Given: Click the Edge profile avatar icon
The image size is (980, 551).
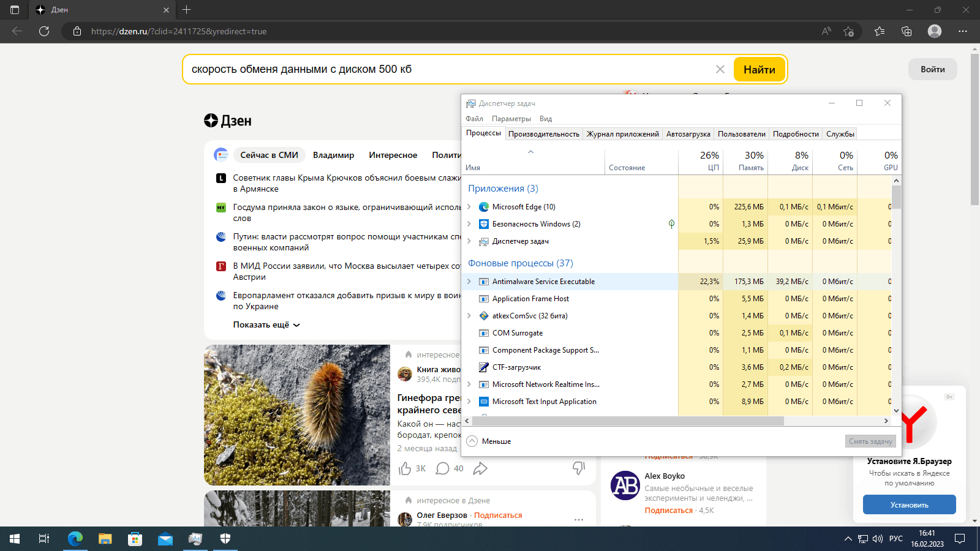Looking at the screenshot, I should (x=935, y=31).
